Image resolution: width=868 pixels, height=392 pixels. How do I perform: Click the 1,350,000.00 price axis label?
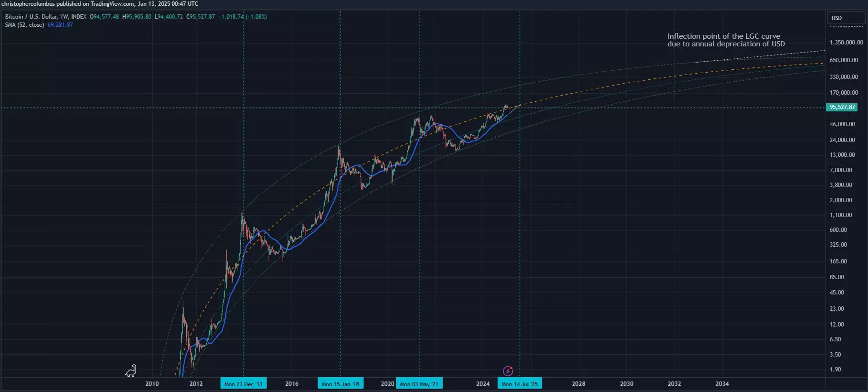click(x=846, y=43)
